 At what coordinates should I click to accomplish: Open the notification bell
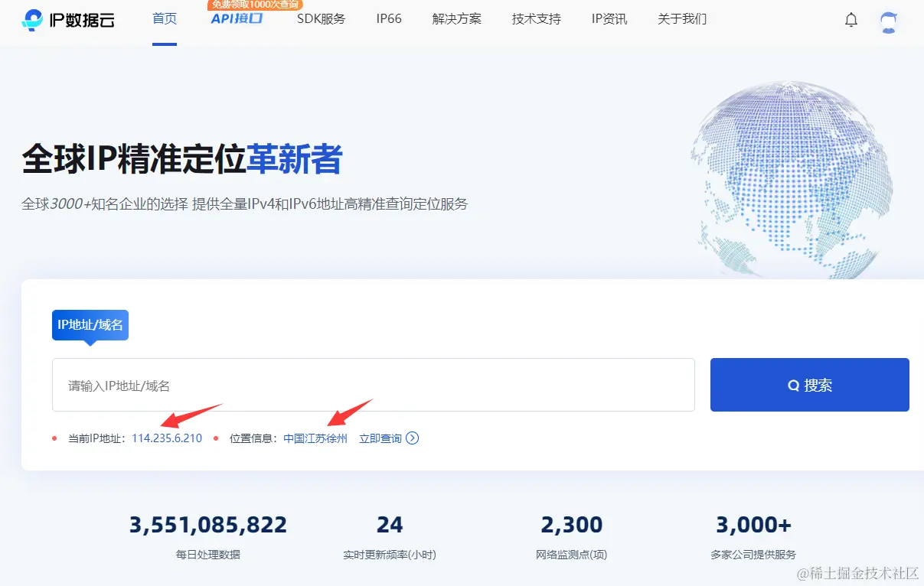coord(851,20)
